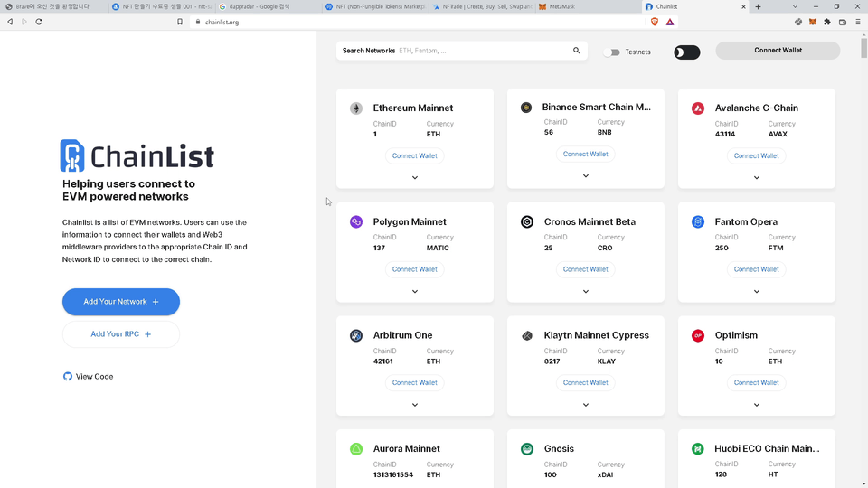
Task: Click the Optimism logo icon
Action: pyautogui.click(x=698, y=335)
